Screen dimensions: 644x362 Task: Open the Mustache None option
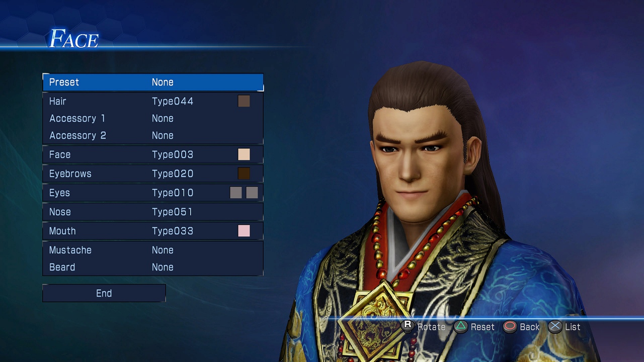[153, 250]
